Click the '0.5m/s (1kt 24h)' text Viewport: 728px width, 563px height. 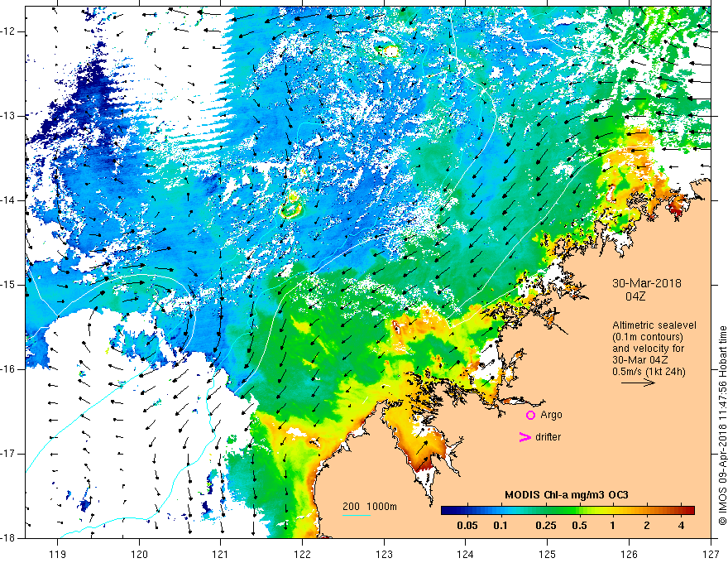(649, 371)
